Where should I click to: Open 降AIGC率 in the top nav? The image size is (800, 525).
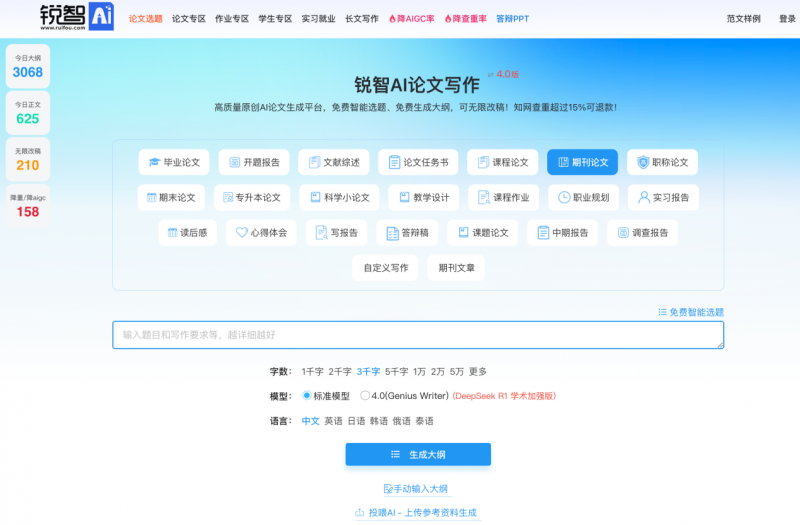pos(412,19)
